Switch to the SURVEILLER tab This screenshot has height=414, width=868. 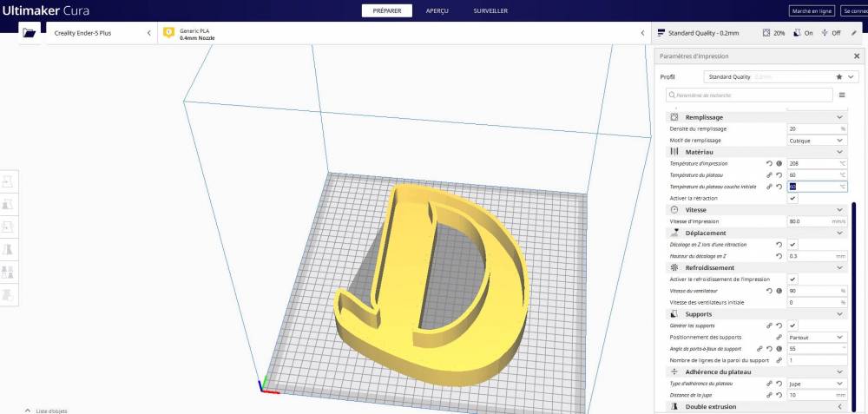tap(490, 11)
